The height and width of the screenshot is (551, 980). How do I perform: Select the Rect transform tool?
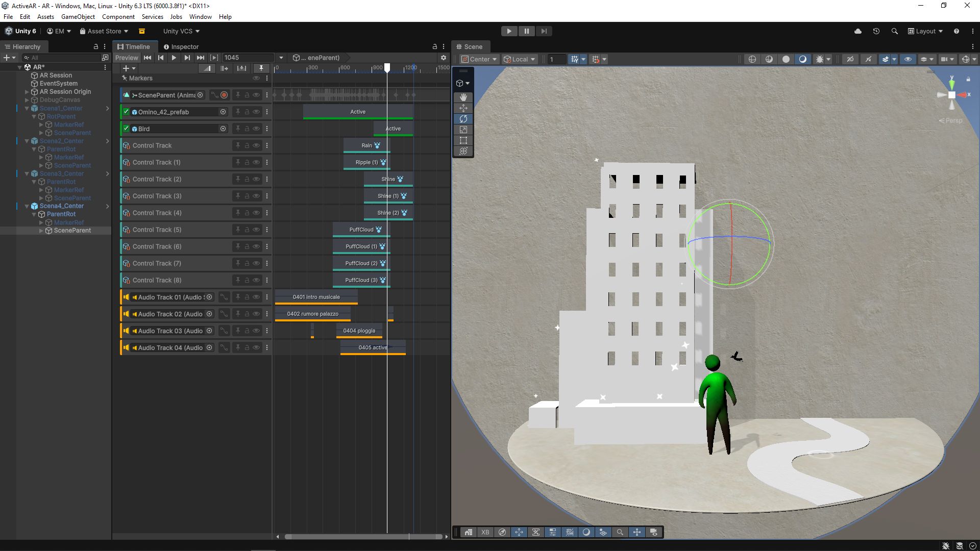[463, 140]
